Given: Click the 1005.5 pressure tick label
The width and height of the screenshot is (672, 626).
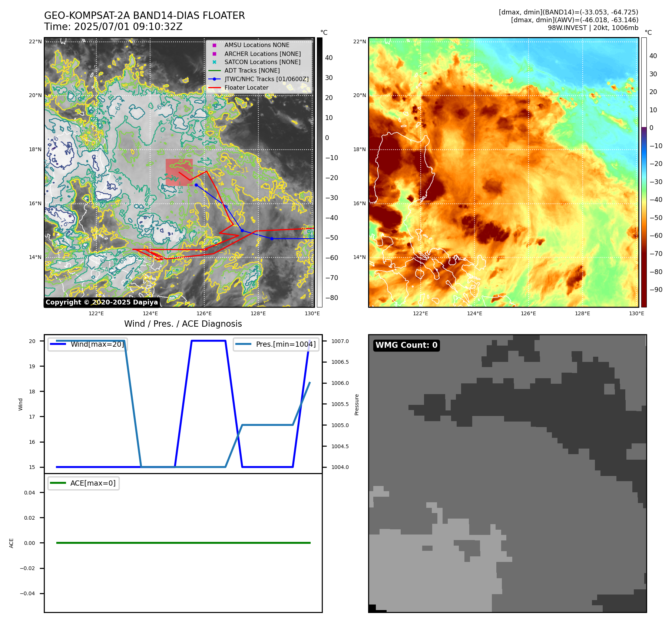Looking at the screenshot, I should tap(340, 404).
